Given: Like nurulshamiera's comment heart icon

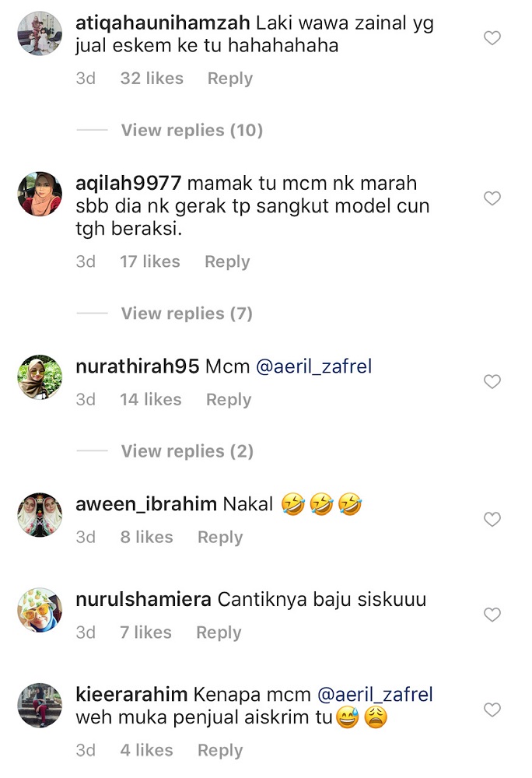Looking at the screenshot, I should click(492, 615).
